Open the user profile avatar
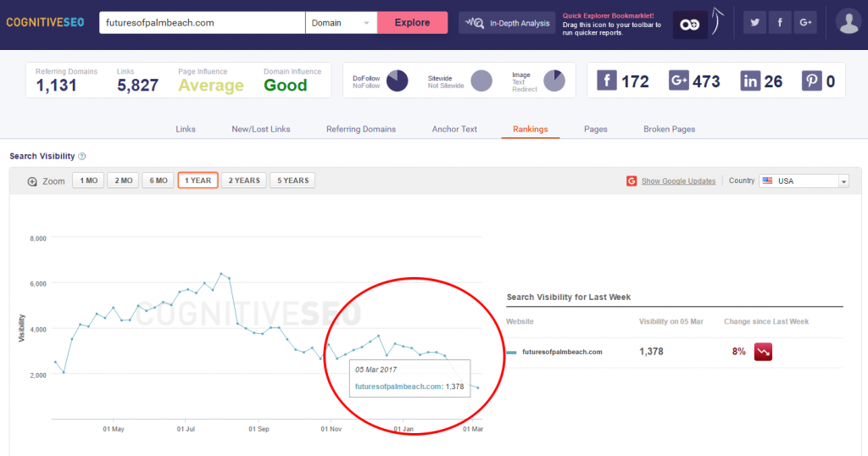The height and width of the screenshot is (456, 868). [848, 23]
